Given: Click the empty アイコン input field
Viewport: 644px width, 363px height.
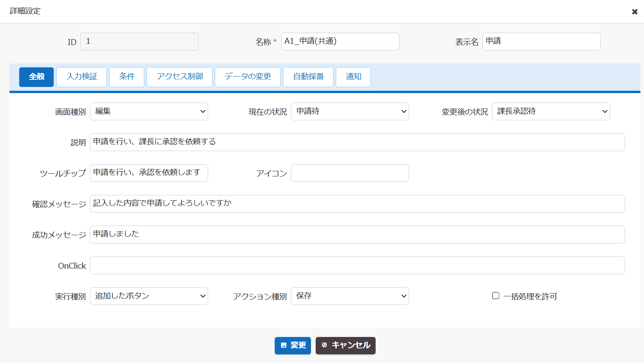Looking at the screenshot, I should click(350, 173).
